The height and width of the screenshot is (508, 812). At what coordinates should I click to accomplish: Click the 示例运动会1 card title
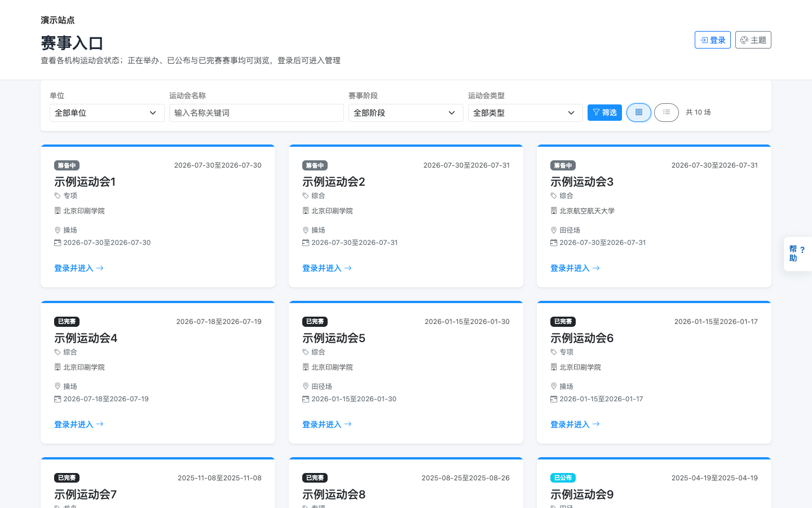click(x=85, y=182)
